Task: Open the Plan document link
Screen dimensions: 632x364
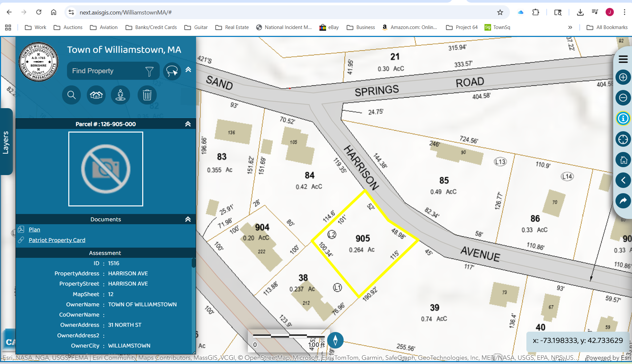Action: pos(34,229)
